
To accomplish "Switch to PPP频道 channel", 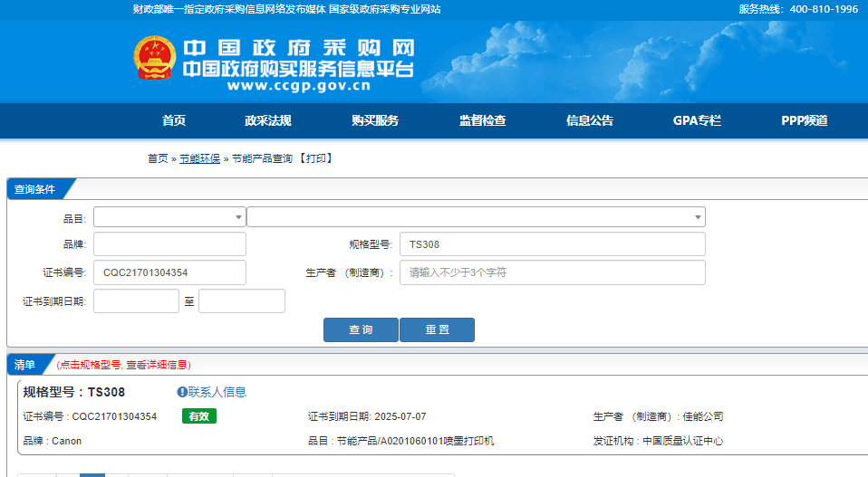I will click(805, 121).
